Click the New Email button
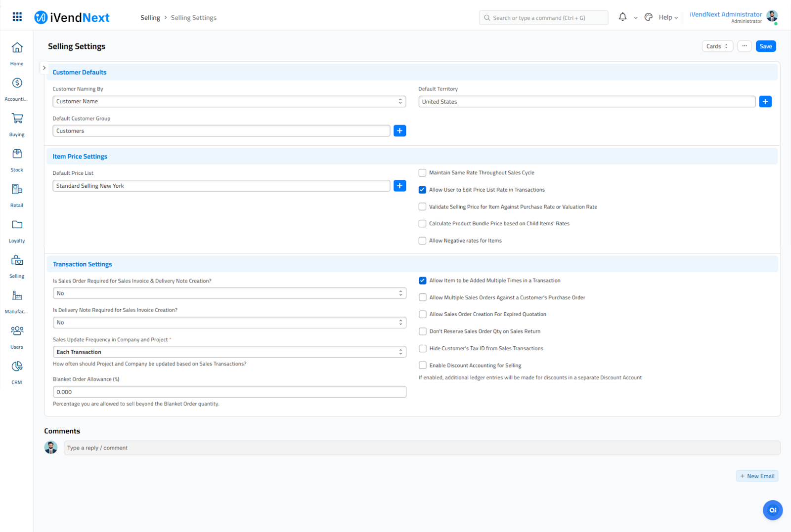791x532 pixels. pos(757,476)
